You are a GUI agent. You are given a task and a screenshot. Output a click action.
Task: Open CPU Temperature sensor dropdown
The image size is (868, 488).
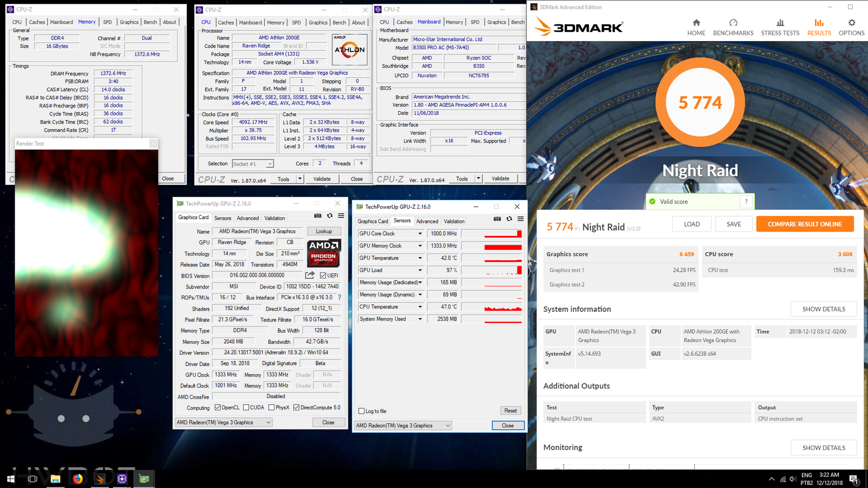tap(419, 307)
